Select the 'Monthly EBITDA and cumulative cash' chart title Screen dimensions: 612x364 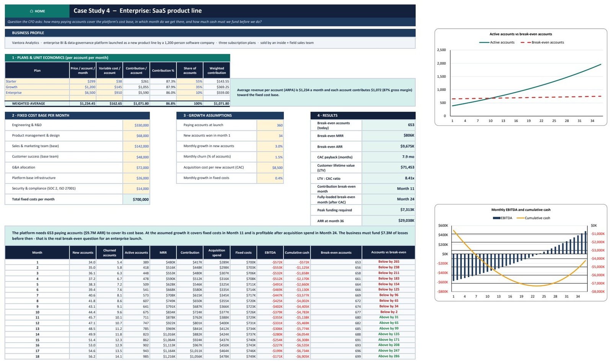(x=521, y=210)
